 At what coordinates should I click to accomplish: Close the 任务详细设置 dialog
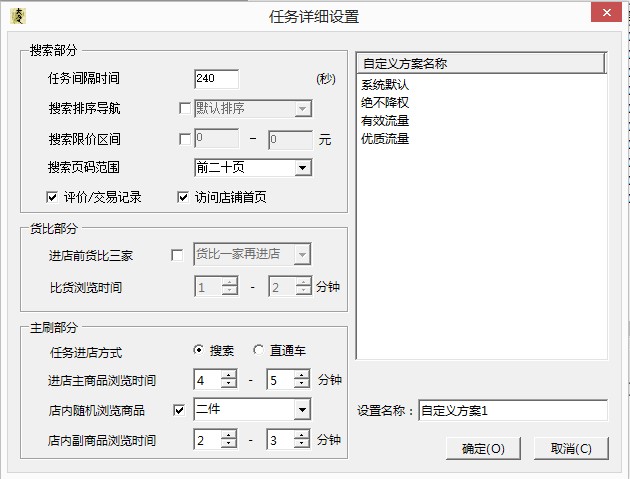(x=606, y=12)
